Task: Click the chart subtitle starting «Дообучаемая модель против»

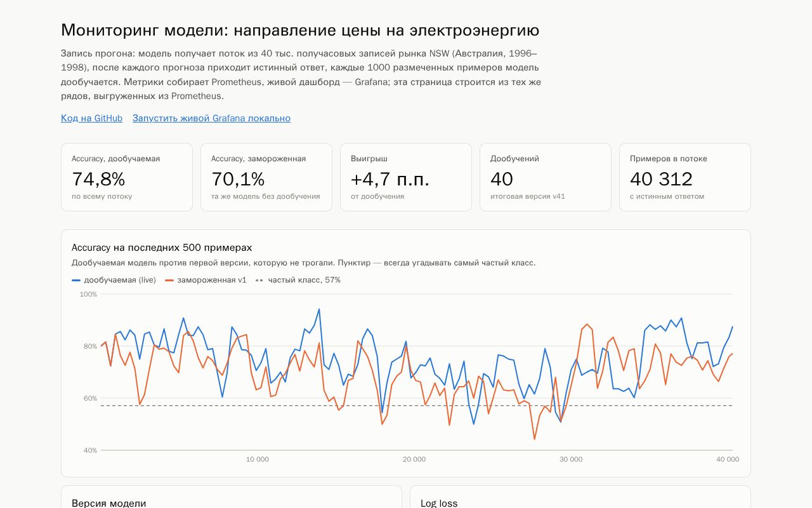Action: click(x=303, y=263)
